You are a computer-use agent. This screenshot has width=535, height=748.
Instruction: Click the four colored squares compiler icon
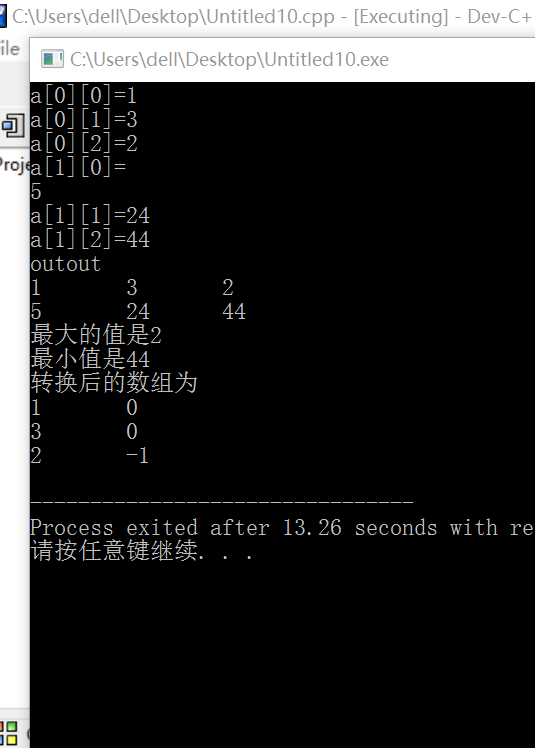(x=9, y=733)
